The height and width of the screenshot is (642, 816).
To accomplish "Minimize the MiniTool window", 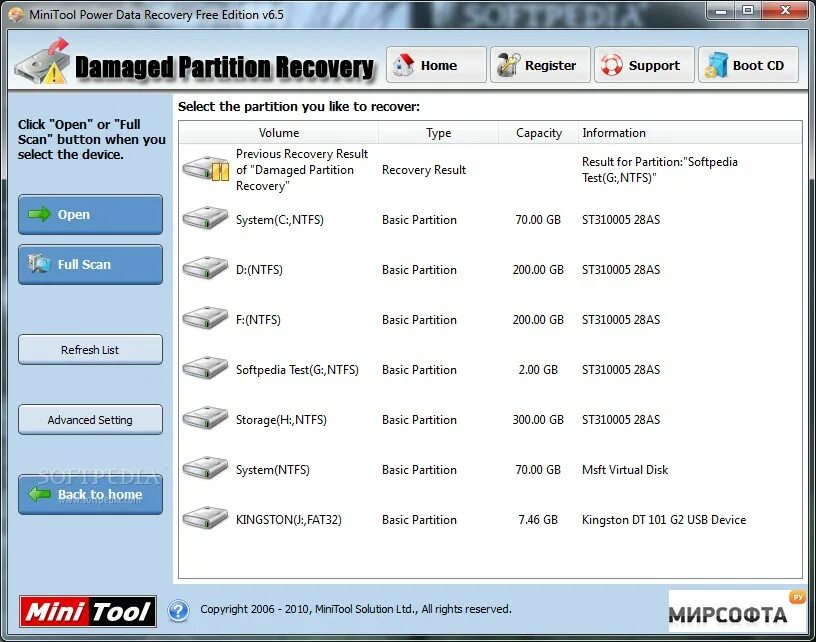I will (721, 10).
